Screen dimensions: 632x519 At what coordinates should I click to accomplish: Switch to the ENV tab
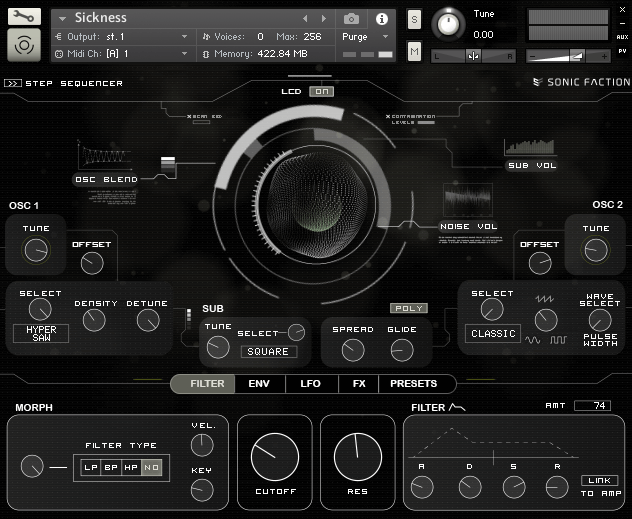click(x=259, y=384)
